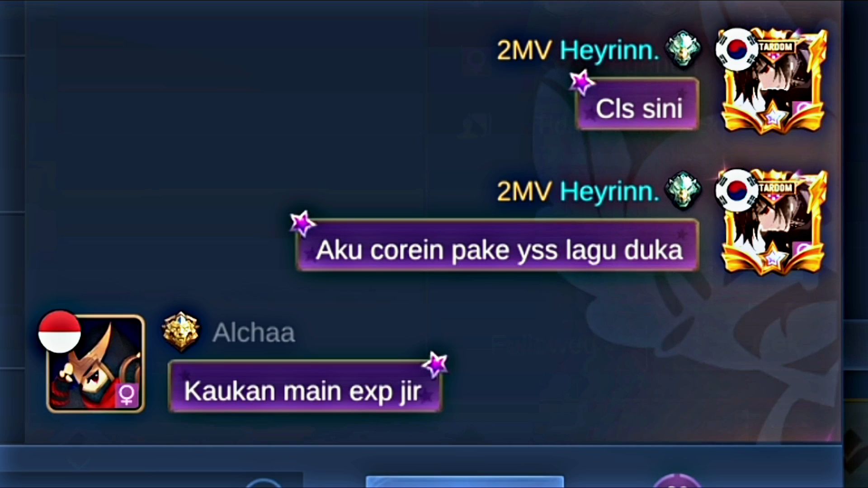This screenshot has height=488, width=868.
Task: Tap Heyrinn's rank badge above "Cls sini" bubble
Action: (683, 49)
